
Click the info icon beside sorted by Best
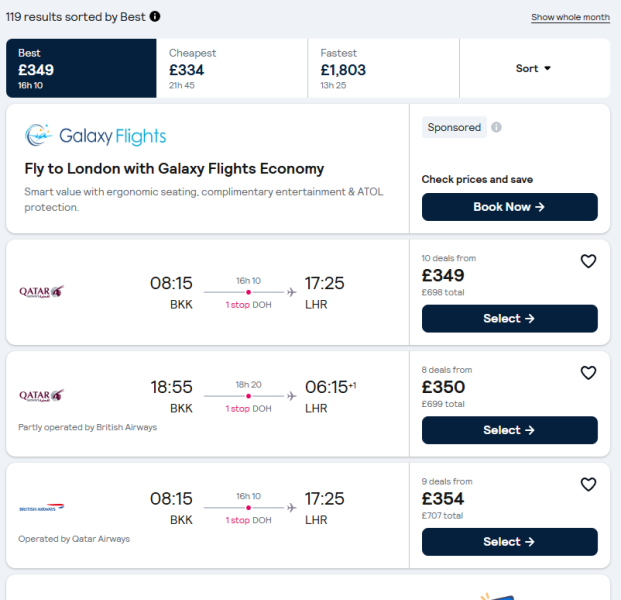(x=155, y=17)
